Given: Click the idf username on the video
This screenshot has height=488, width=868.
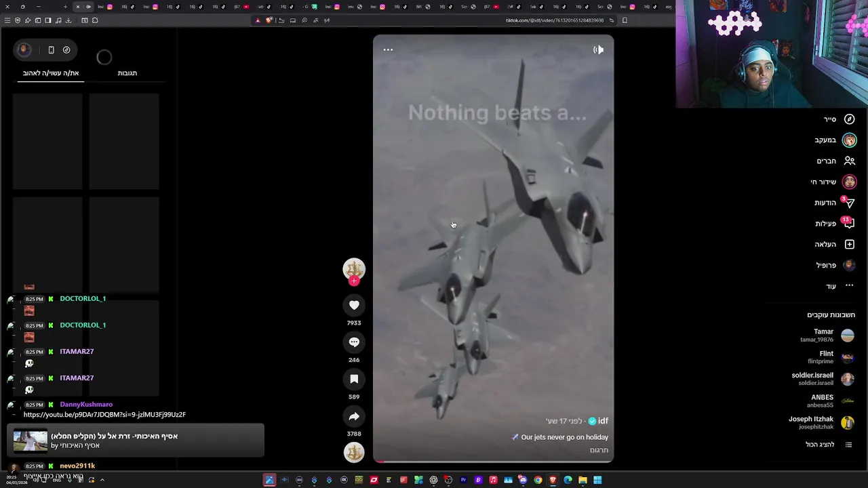Looking at the screenshot, I should tap(603, 421).
